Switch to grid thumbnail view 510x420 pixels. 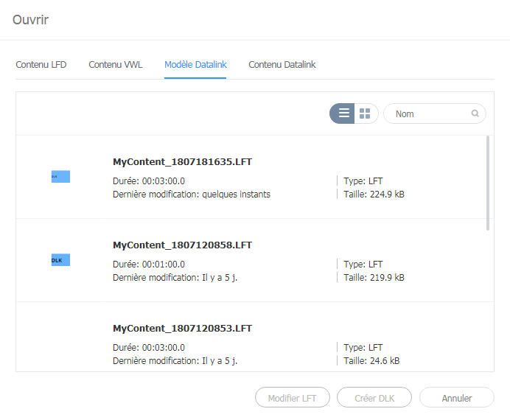[365, 113]
